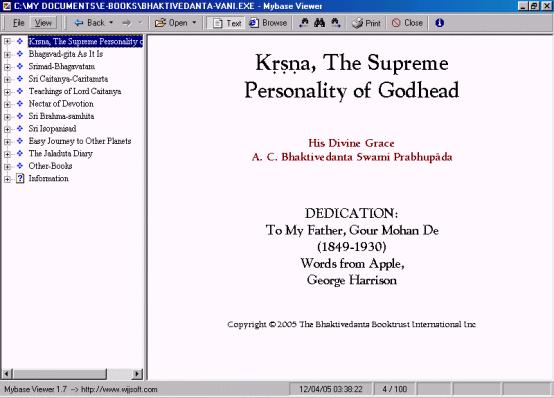
Task: Open the blue About info icon
Action: tap(440, 23)
